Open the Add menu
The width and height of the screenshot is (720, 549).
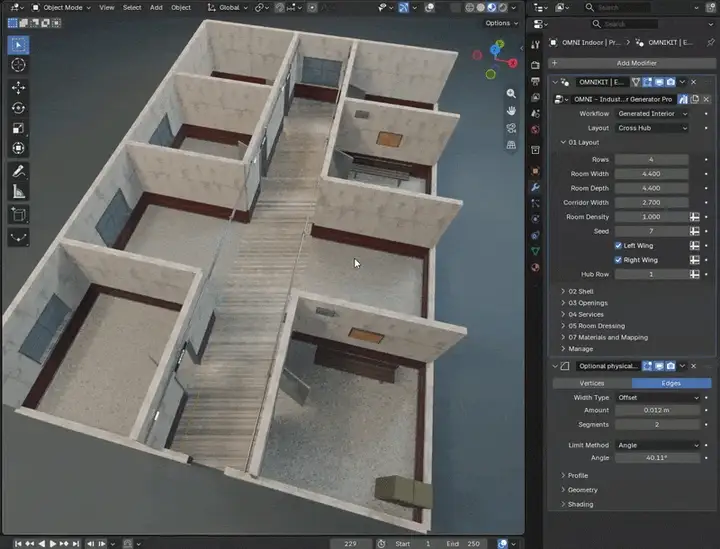[156, 7]
